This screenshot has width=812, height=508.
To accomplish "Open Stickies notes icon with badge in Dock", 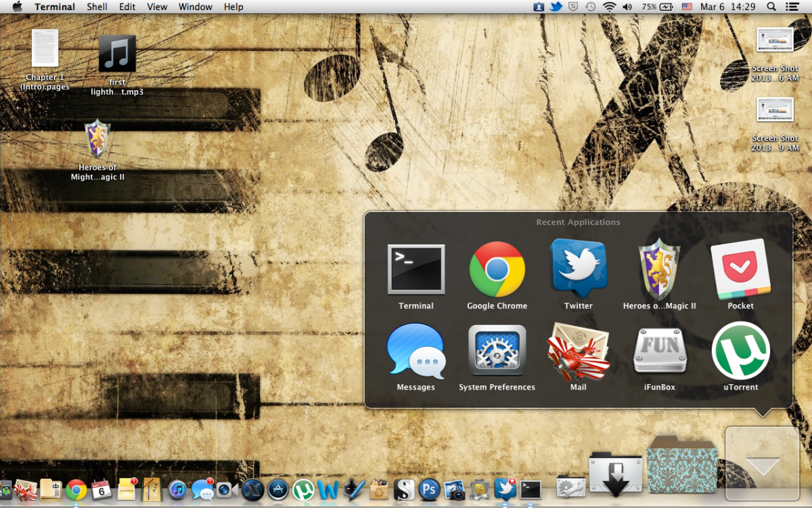I will 127,489.
